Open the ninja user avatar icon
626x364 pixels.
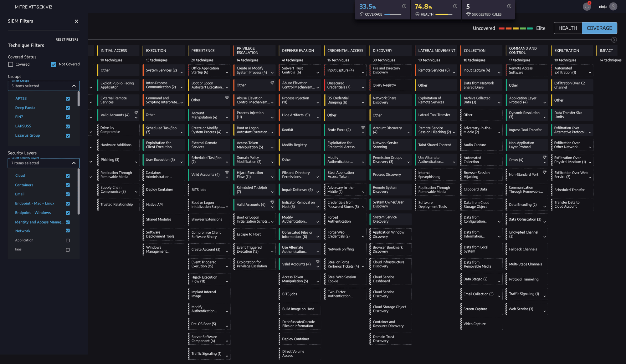(613, 7)
